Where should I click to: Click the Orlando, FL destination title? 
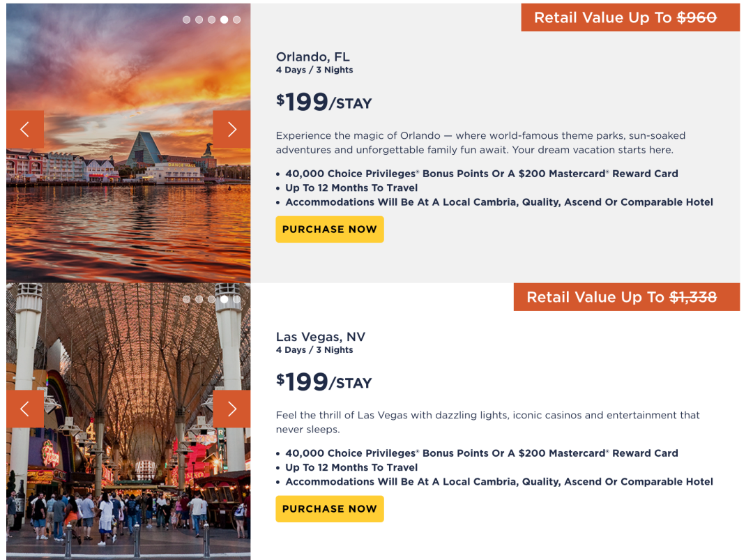click(312, 56)
